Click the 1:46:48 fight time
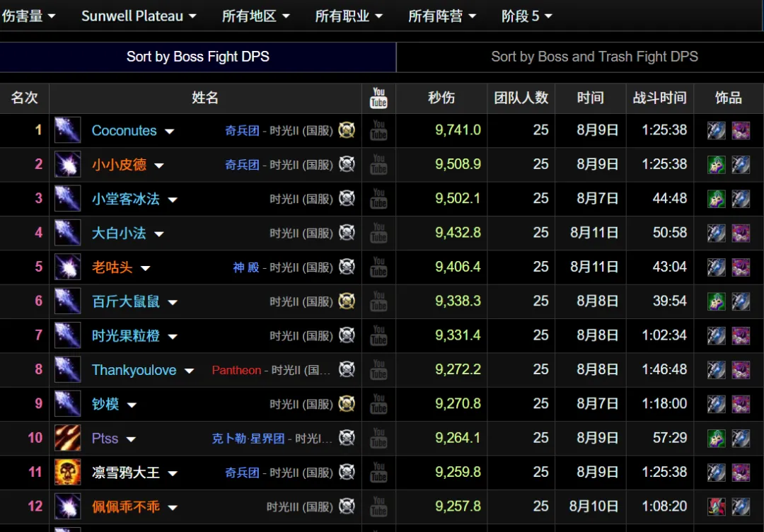 pos(664,369)
